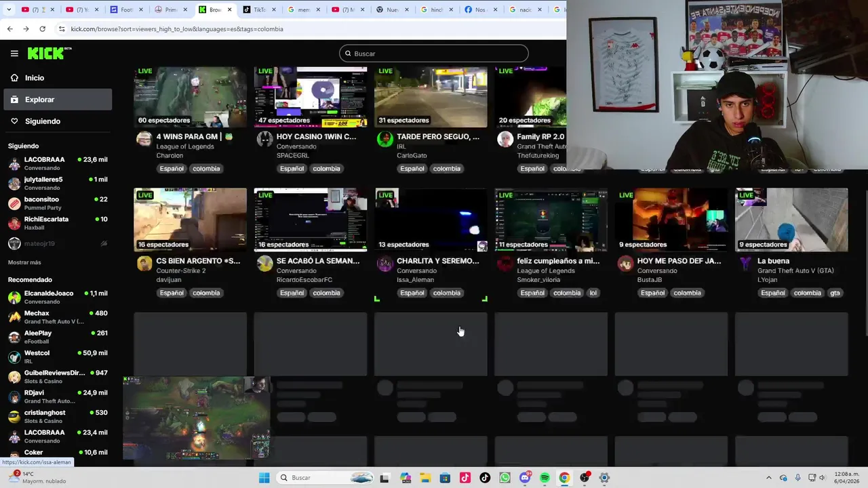This screenshot has width=868, height=488.
Task: Click RicardoEscobarFC channel avatar
Action: tap(264, 264)
